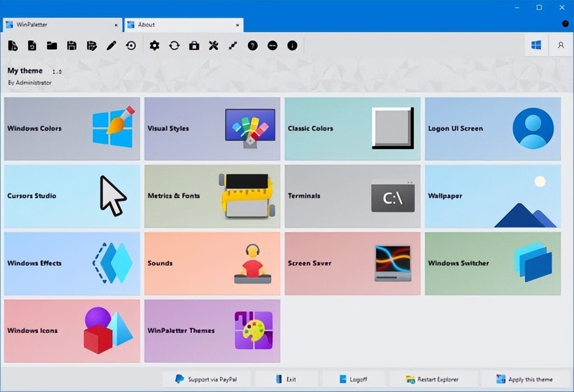574x392 pixels.
Task: Open the Windows Switcher tile
Action: coord(493,263)
